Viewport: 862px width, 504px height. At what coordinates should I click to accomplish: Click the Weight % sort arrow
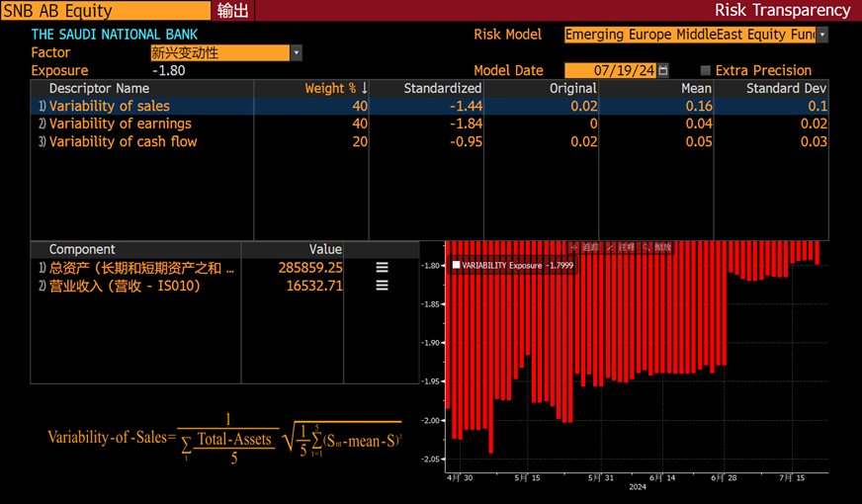click(x=364, y=88)
